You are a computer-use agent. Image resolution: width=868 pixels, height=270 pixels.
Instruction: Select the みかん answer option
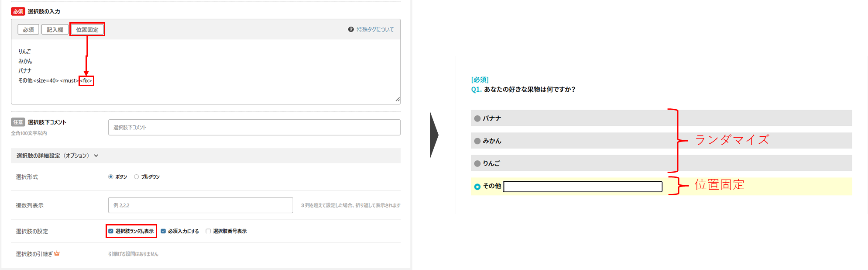click(x=477, y=141)
